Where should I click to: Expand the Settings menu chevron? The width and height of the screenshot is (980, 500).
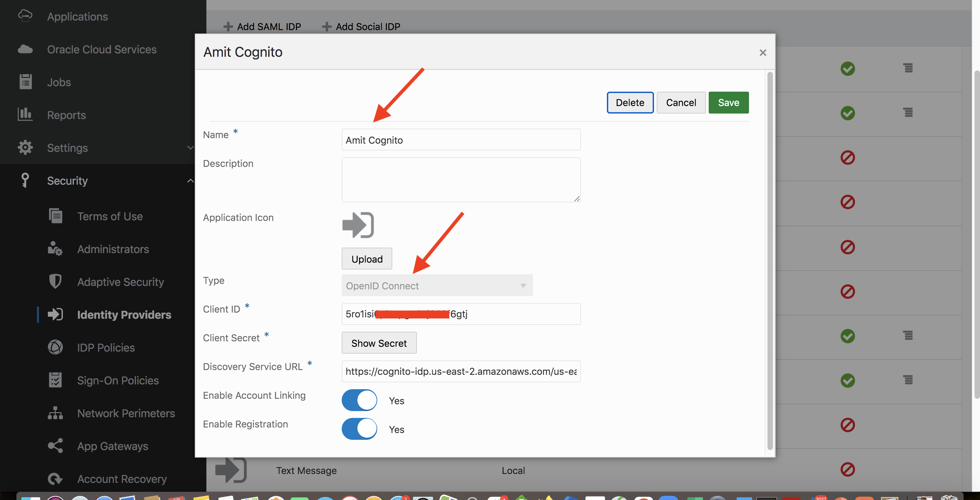pyautogui.click(x=190, y=148)
